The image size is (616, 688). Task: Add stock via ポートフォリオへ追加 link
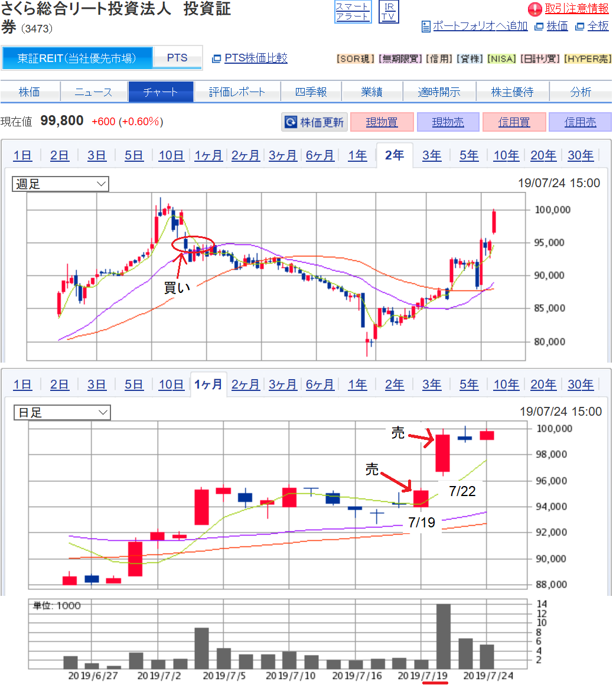(x=480, y=27)
